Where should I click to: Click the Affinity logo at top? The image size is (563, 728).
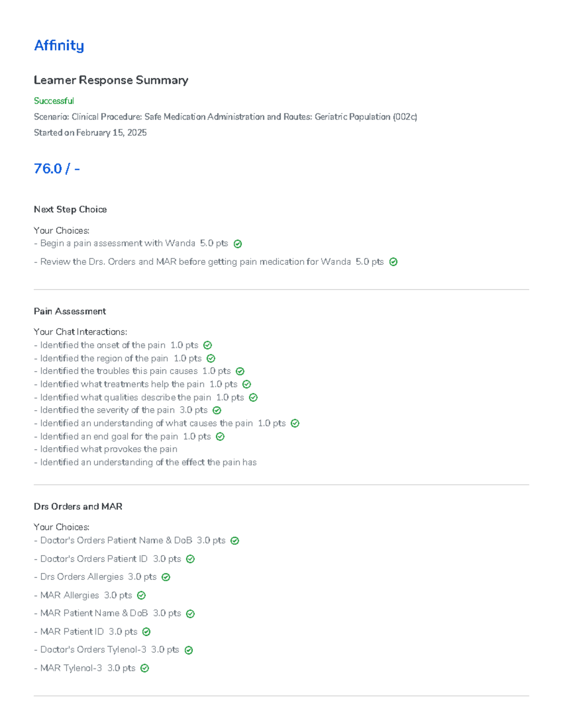[x=59, y=45]
